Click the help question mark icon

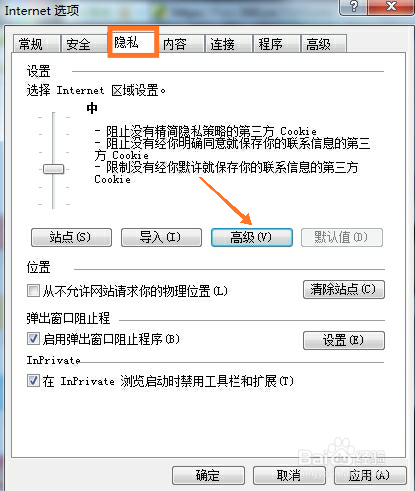pos(354,6)
